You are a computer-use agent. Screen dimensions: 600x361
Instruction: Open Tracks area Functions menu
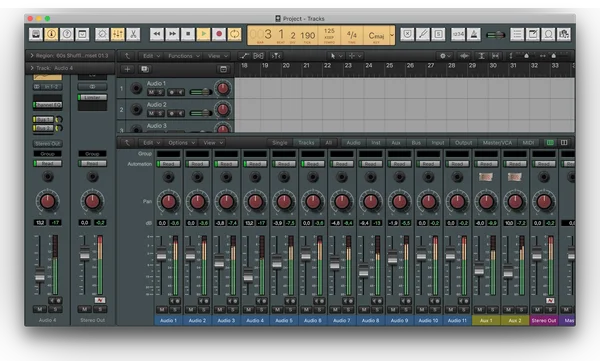click(184, 56)
